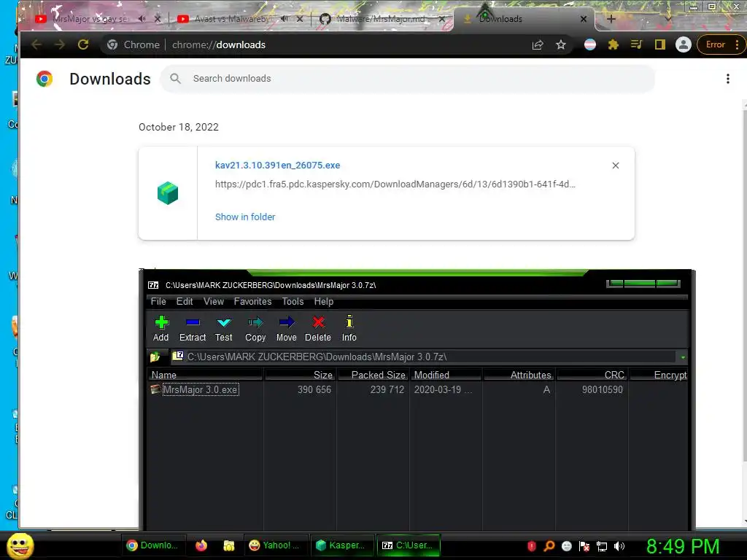Click the packed size value 239 712
This screenshot has width=747, height=560.
tap(387, 389)
